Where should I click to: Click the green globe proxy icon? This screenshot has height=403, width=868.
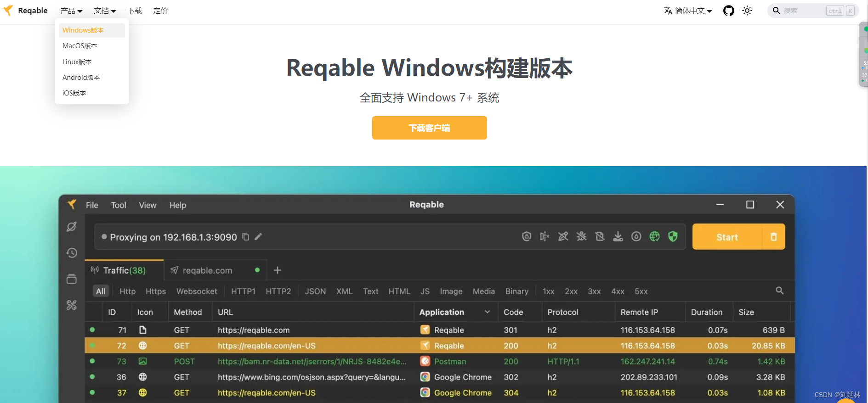pyautogui.click(x=654, y=236)
